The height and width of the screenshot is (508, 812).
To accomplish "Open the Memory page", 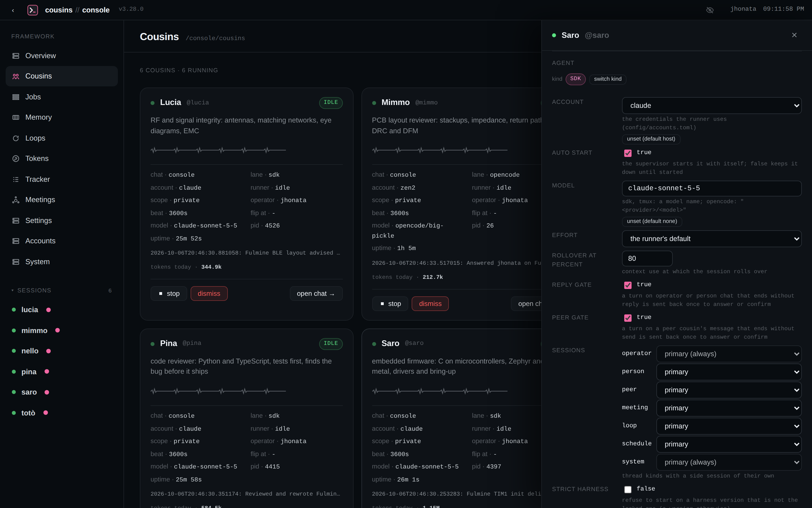I will coord(62,117).
